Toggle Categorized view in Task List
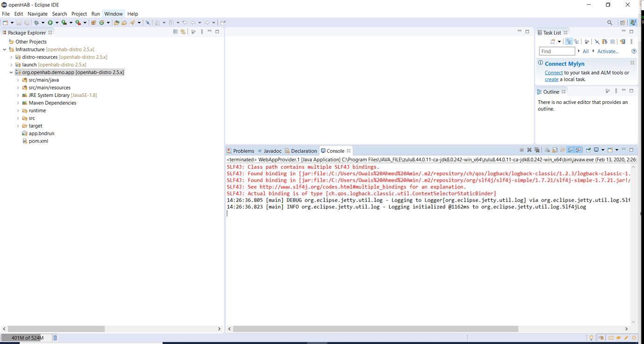Image resolution: width=644 pixels, height=344 pixels. (x=569, y=41)
